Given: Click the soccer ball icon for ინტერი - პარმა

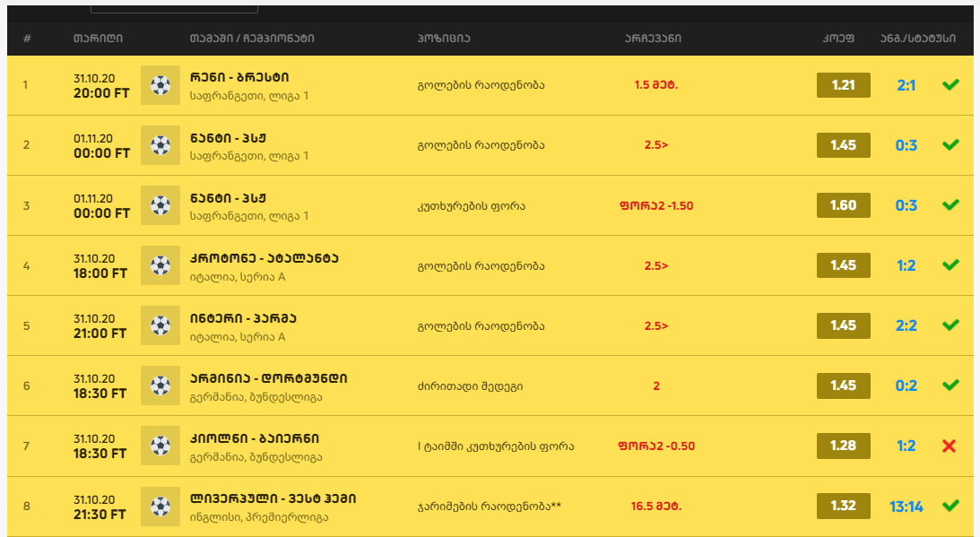Looking at the screenshot, I should point(160,325).
